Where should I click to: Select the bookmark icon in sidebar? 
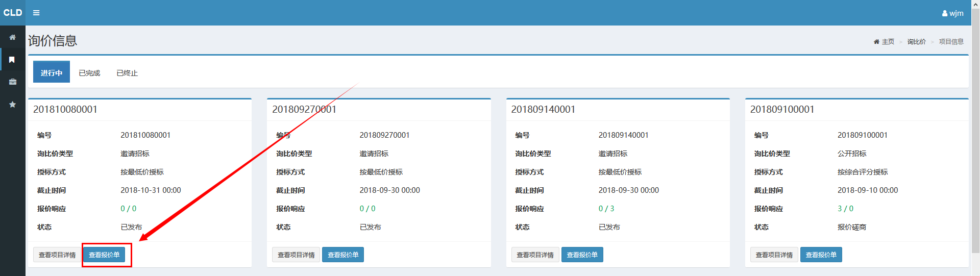pos(12,60)
